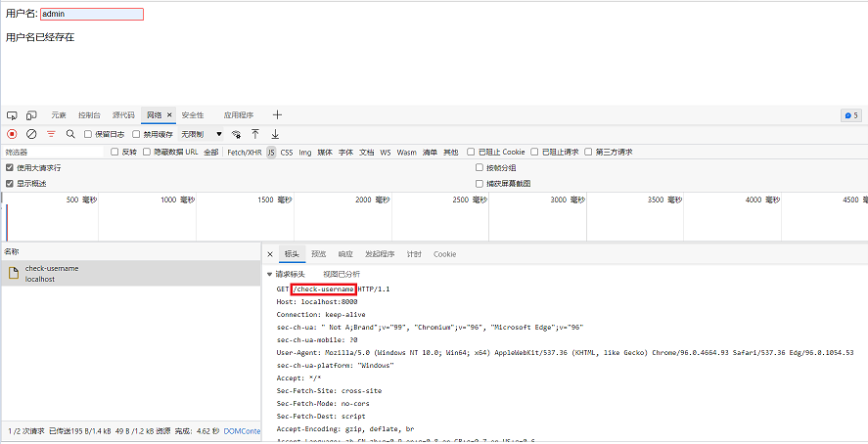The height and width of the screenshot is (444, 868).
Task: Enable 禁用缓存 checkbox
Action: pos(136,134)
